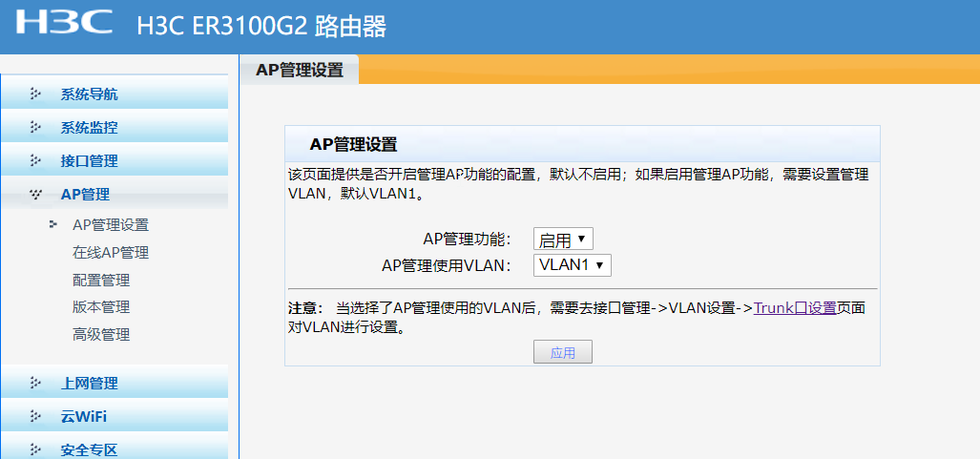Screen dimensions: 980x459
Task: Expand arrow icon beside 上网管理
Action: [x=35, y=384]
